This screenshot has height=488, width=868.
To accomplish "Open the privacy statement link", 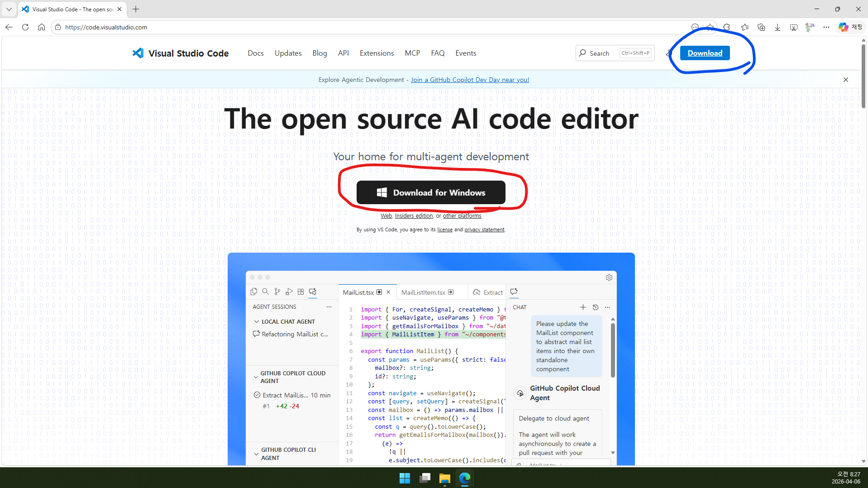I will (484, 230).
